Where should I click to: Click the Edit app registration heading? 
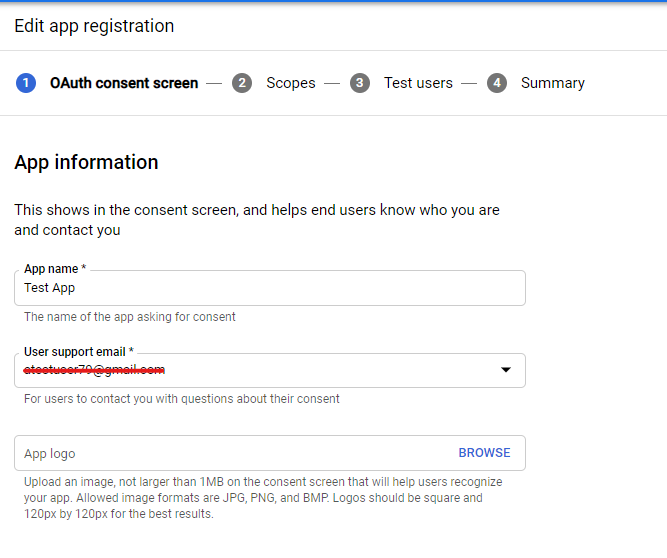(94, 26)
